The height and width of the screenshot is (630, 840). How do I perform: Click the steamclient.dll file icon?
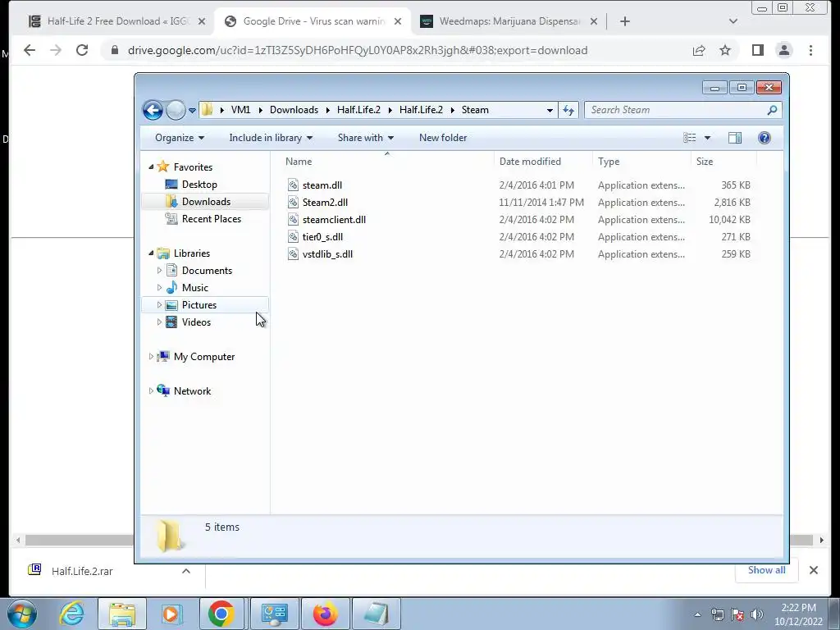pos(293,220)
